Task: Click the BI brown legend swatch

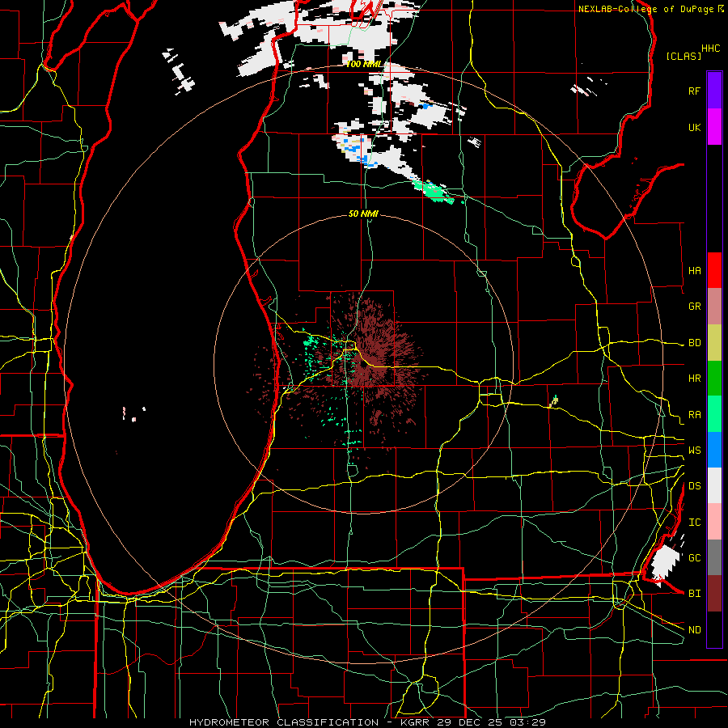Action: tap(714, 594)
